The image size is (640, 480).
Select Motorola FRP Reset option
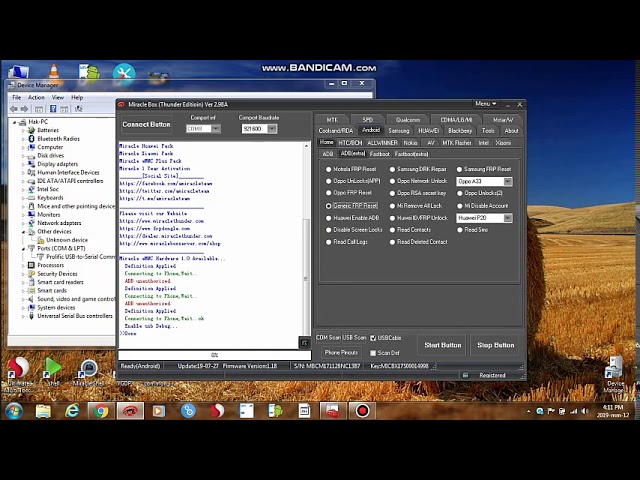pyautogui.click(x=328, y=169)
